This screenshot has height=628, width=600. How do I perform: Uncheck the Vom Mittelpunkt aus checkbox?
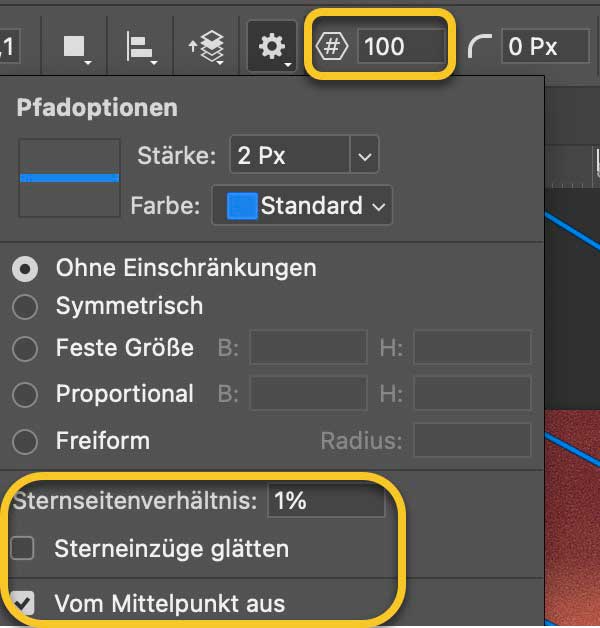pyautogui.click(x=22, y=603)
